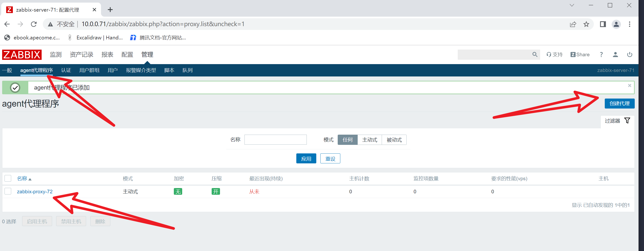Switch to the 报警媒介类型 submenu

tap(141, 70)
